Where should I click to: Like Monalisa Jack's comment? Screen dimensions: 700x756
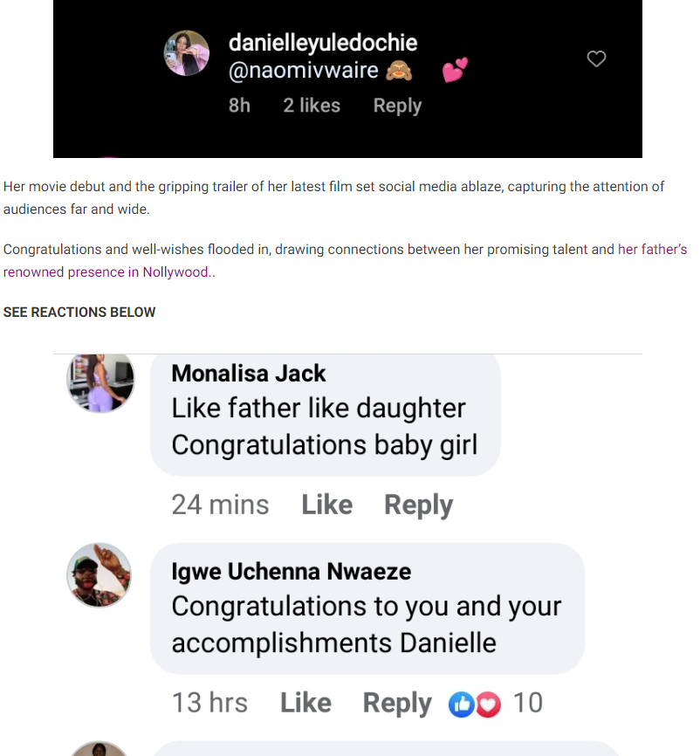[x=327, y=505]
